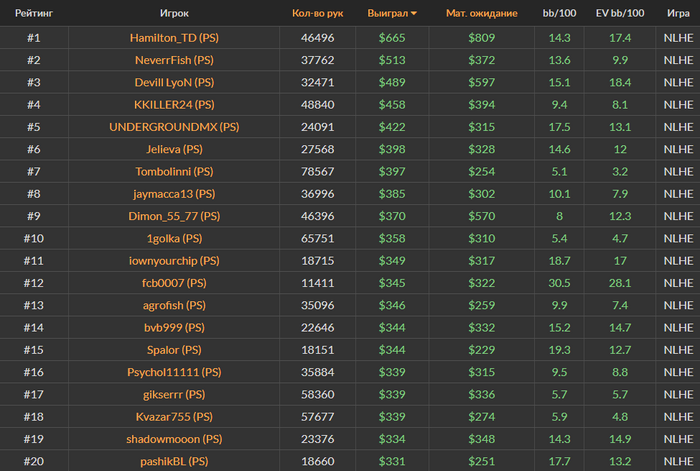Open NeverrFish player link
The height and width of the screenshot is (471, 700).
(x=163, y=60)
